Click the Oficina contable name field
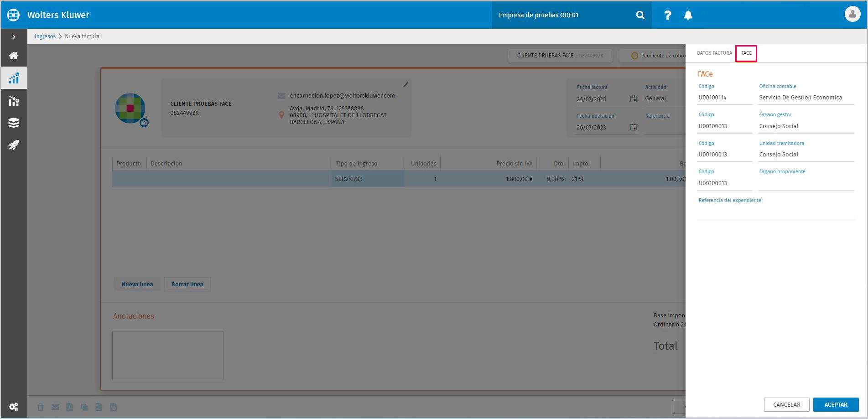 tap(806, 98)
